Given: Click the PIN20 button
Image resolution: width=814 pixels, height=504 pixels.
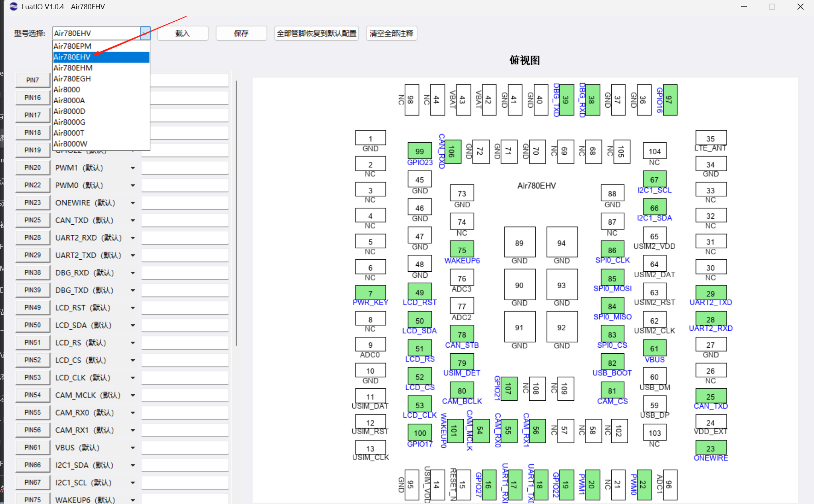Looking at the screenshot, I should (33, 168).
